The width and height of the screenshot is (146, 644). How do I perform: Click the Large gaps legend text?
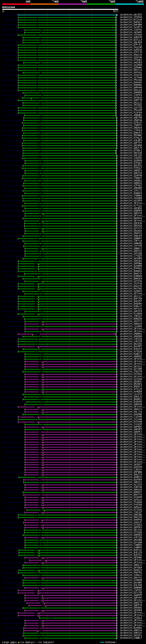pos(28,642)
